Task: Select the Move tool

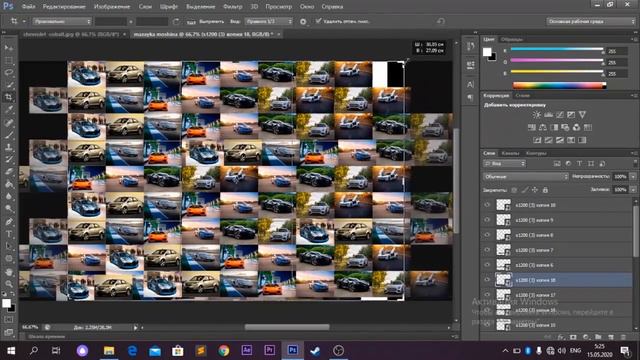Action: 9,47
